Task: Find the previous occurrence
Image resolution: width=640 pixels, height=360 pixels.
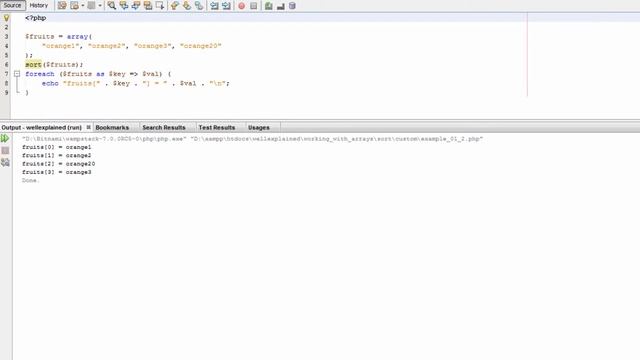Action: (124, 6)
